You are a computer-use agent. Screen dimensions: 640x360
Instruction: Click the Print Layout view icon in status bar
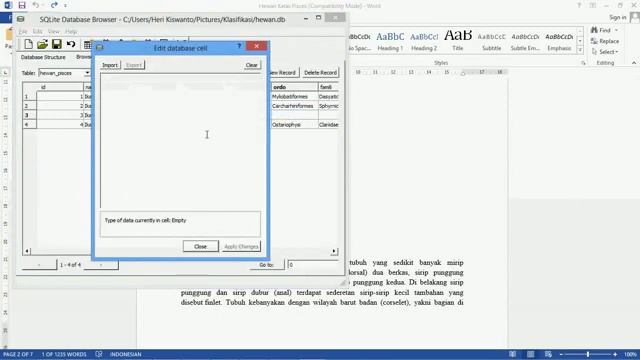pos(530,354)
